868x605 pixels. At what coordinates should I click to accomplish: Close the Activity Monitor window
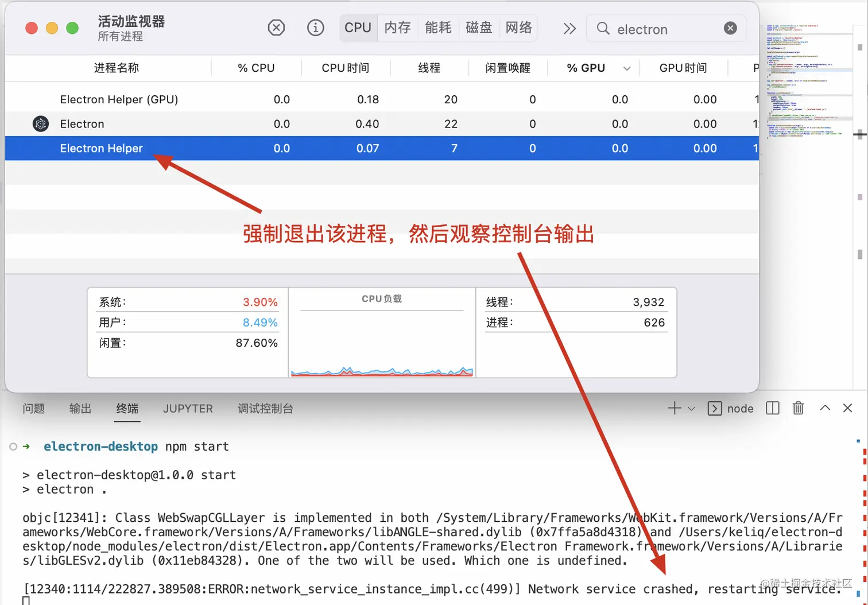[32, 28]
